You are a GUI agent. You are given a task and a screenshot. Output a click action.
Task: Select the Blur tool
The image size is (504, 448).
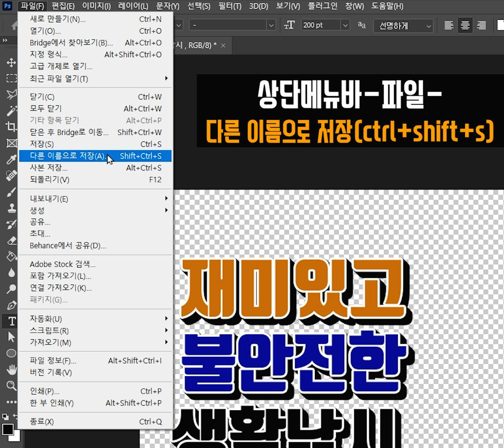(x=11, y=273)
